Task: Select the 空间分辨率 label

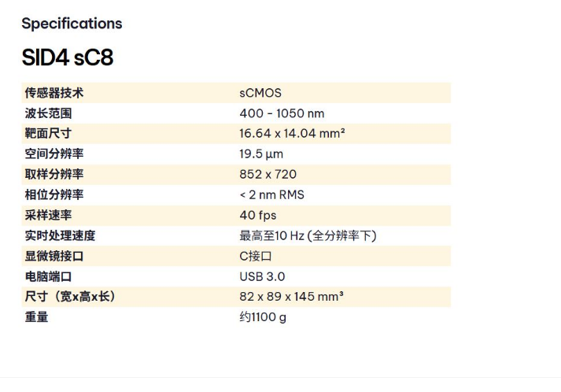Action: (54, 154)
